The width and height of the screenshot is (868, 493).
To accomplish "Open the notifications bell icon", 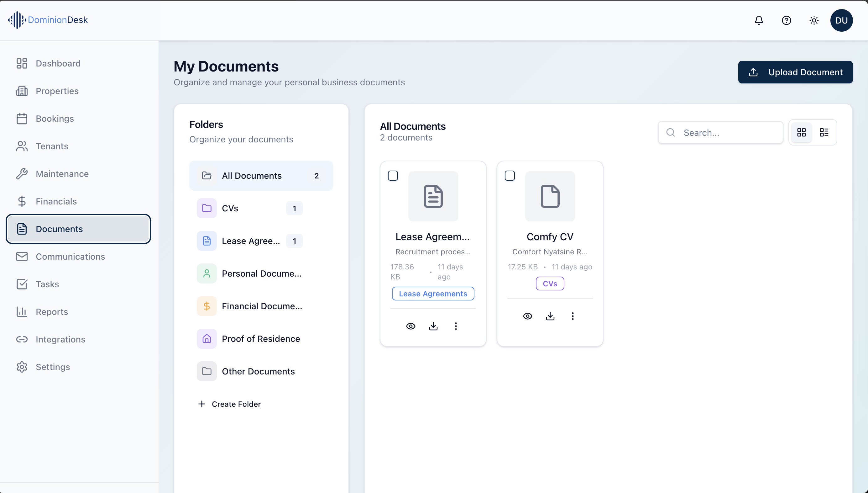I will tap(759, 20).
